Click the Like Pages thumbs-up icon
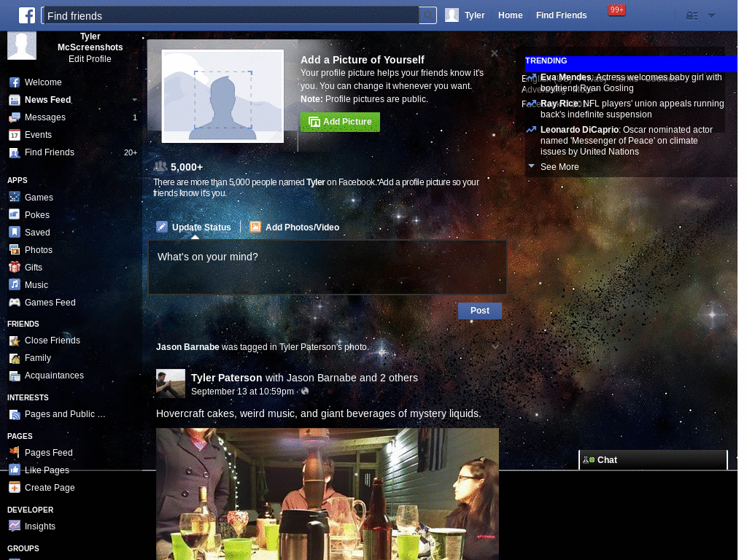 (x=15, y=470)
